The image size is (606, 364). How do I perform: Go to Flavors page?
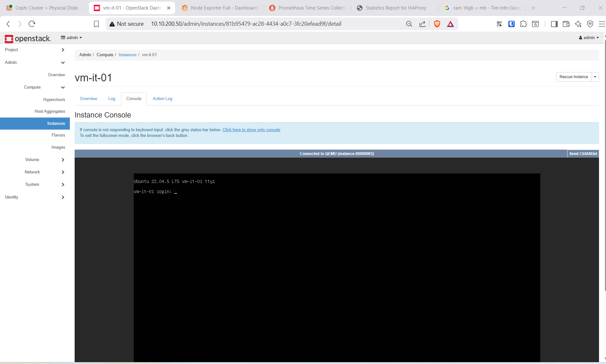[x=58, y=135]
